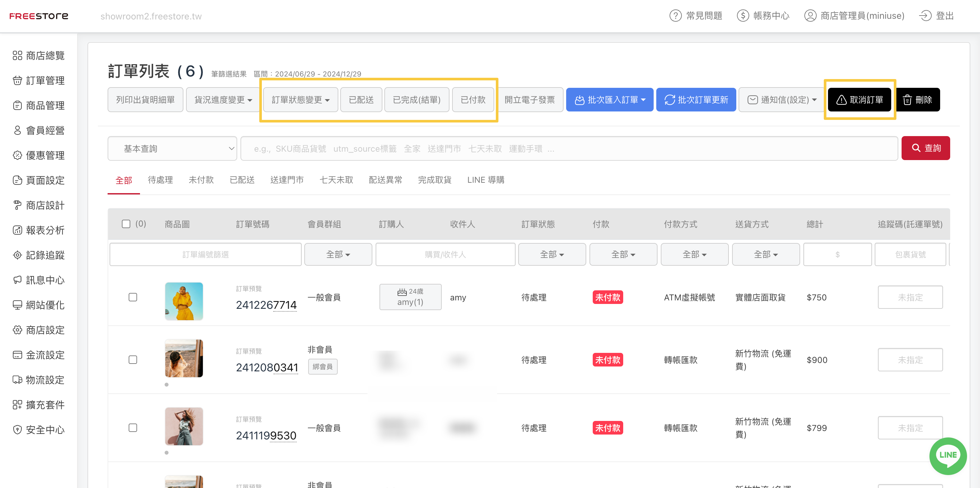Click the 安全中心 shield icon
Screen dimensions: 980x488
point(17,430)
